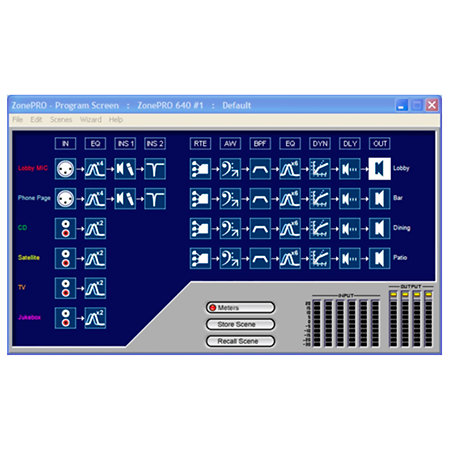Open Lobby MIC insert 1 module

125,169
